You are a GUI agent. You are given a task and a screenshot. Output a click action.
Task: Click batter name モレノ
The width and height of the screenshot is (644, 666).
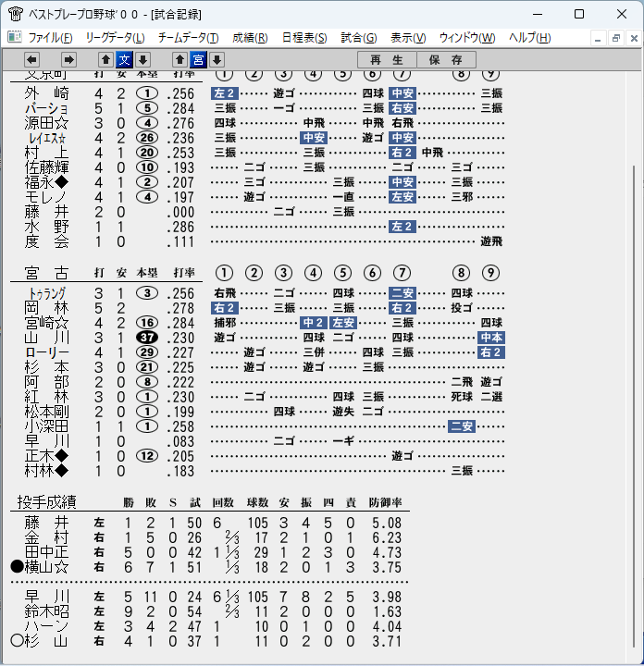[46, 197]
